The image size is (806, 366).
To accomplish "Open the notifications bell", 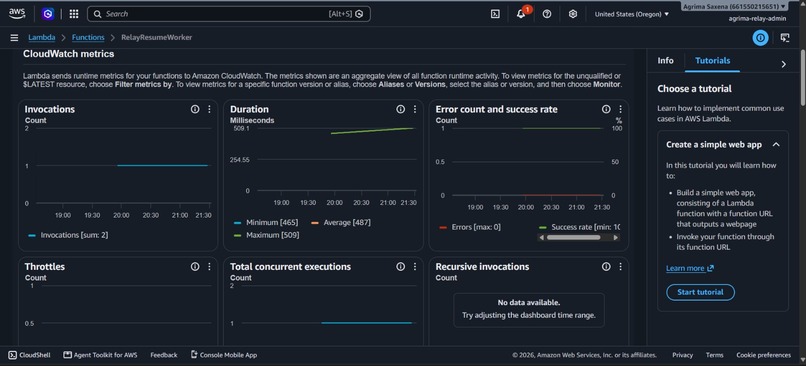I will [x=521, y=14].
